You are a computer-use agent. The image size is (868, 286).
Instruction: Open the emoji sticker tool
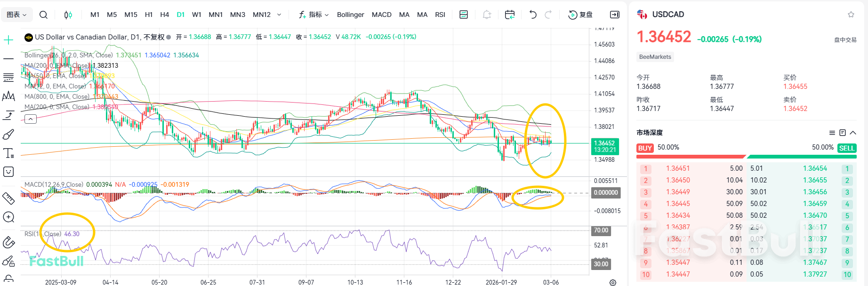(8, 172)
